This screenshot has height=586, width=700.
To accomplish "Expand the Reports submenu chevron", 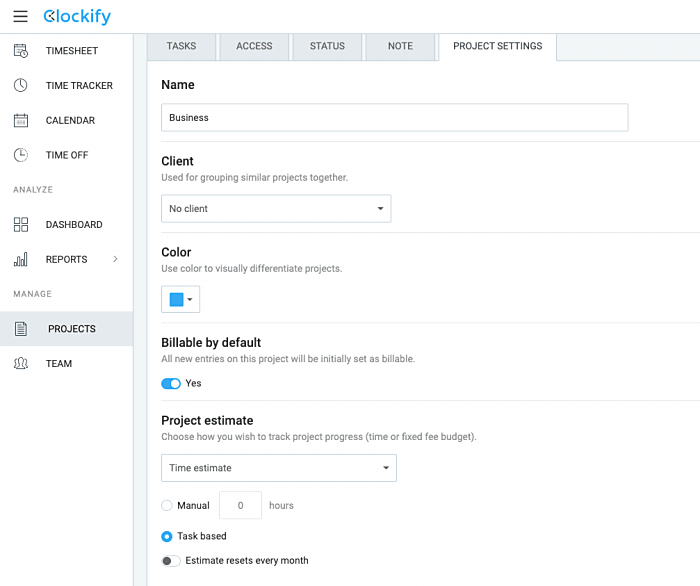I will point(115,260).
